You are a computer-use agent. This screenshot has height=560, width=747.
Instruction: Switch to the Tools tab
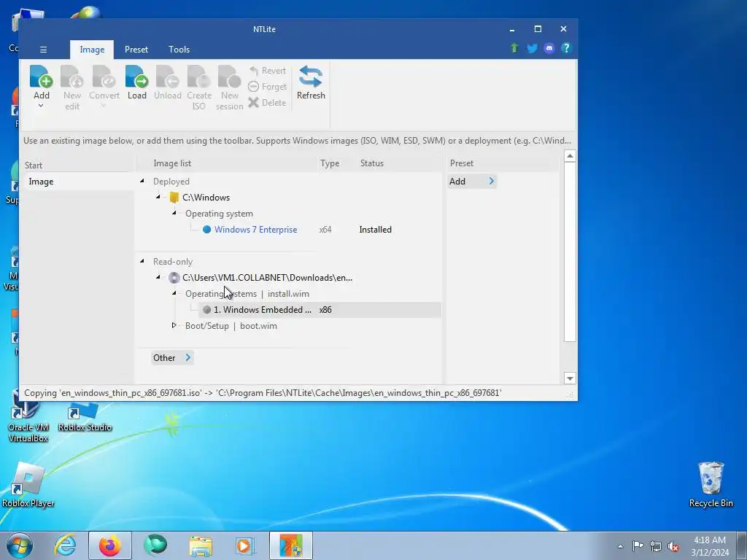(x=179, y=50)
